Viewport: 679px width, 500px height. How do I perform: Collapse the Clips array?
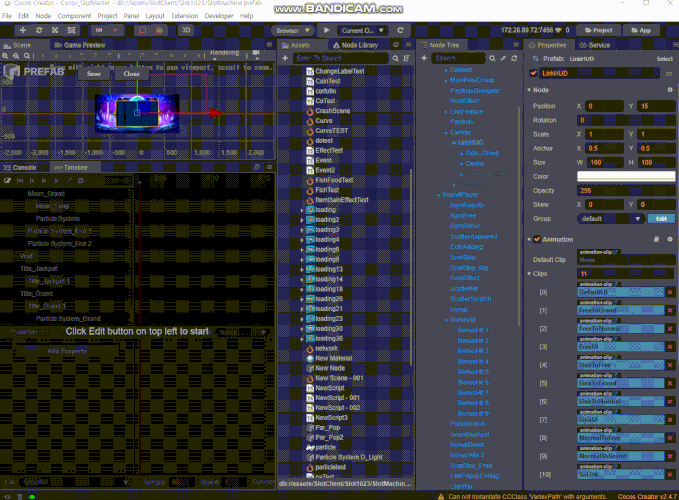[x=529, y=274]
